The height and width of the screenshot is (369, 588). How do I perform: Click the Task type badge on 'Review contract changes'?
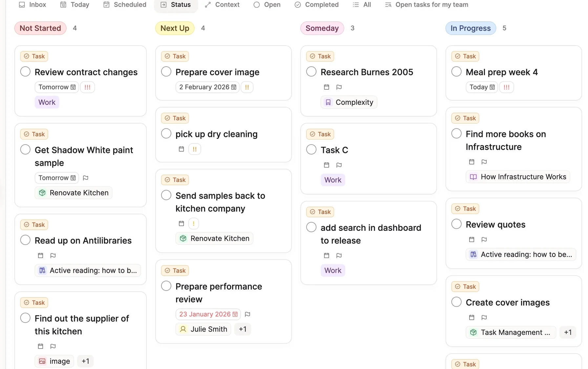point(34,56)
